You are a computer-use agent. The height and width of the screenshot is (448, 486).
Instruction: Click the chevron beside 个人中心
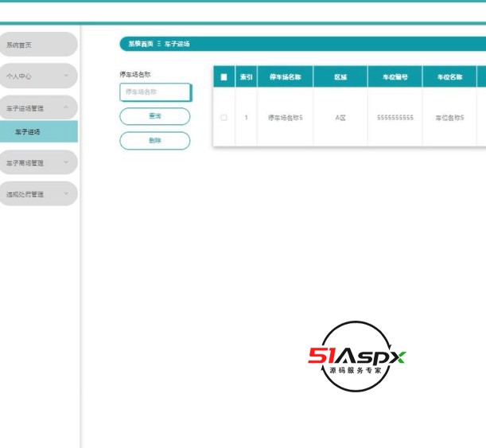click(66, 76)
